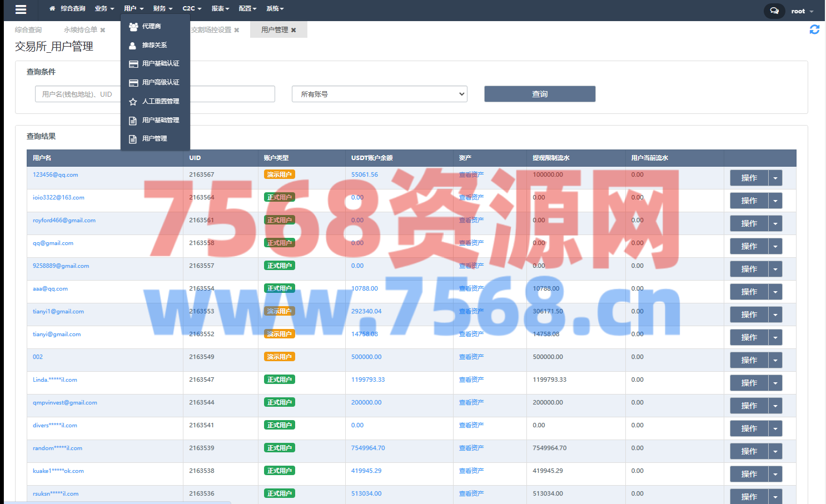Switch to the 综合查询 tab
This screenshot has width=826, height=504.
point(28,30)
